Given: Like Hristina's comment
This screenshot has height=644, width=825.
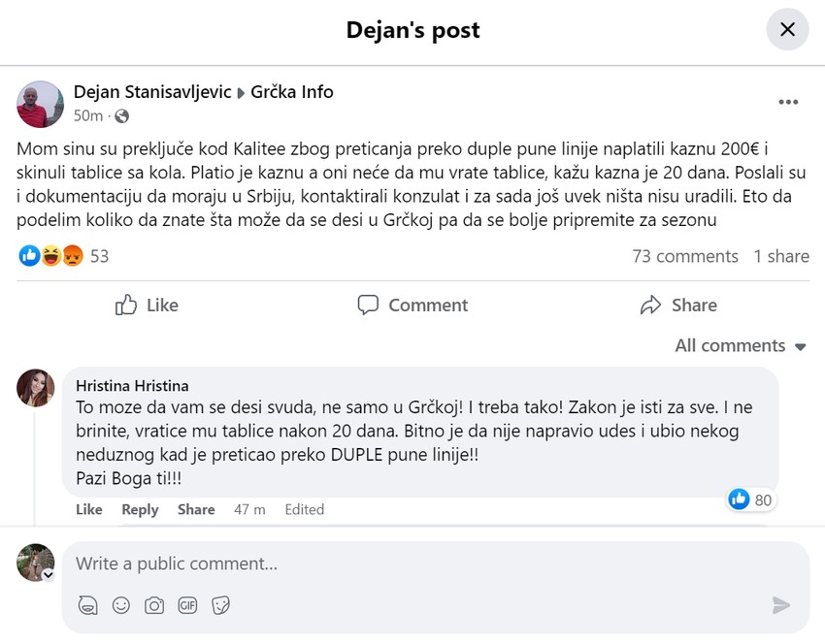Looking at the screenshot, I should [88, 509].
